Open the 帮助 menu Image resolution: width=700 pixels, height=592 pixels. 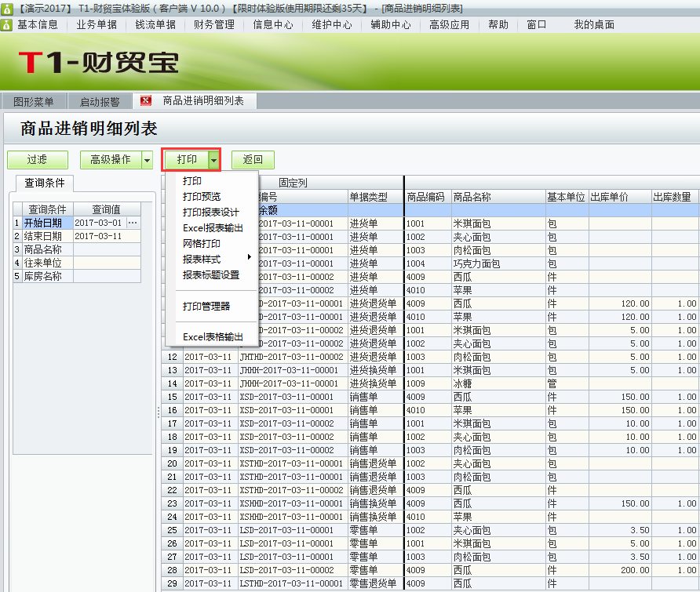(x=496, y=24)
